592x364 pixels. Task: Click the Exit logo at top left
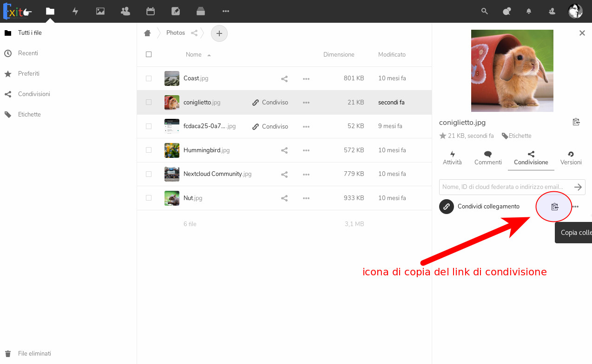click(18, 12)
